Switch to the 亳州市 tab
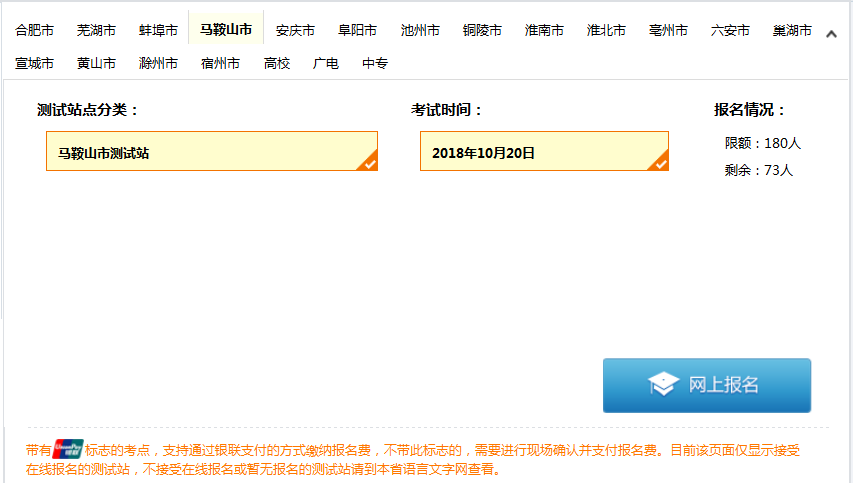853x483 pixels. (668, 30)
